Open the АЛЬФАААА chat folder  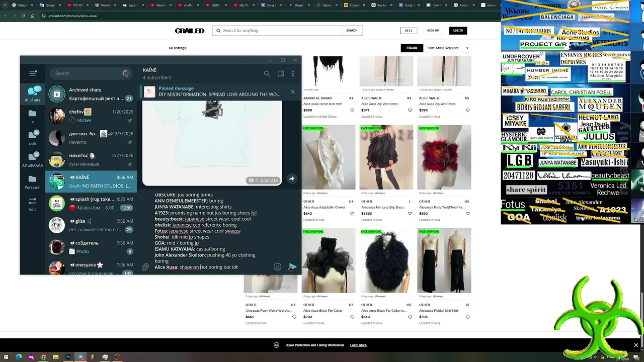pyautogui.click(x=33, y=160)
